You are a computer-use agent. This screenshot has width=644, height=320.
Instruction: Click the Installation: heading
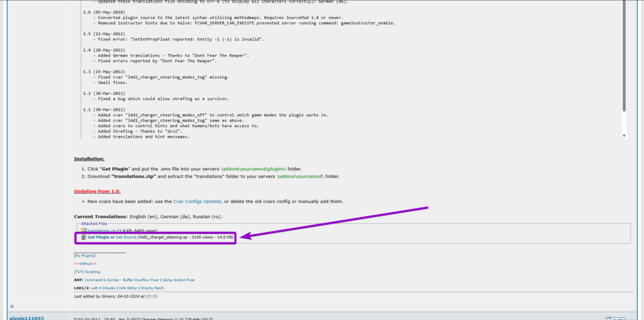[x=89, y=159]
